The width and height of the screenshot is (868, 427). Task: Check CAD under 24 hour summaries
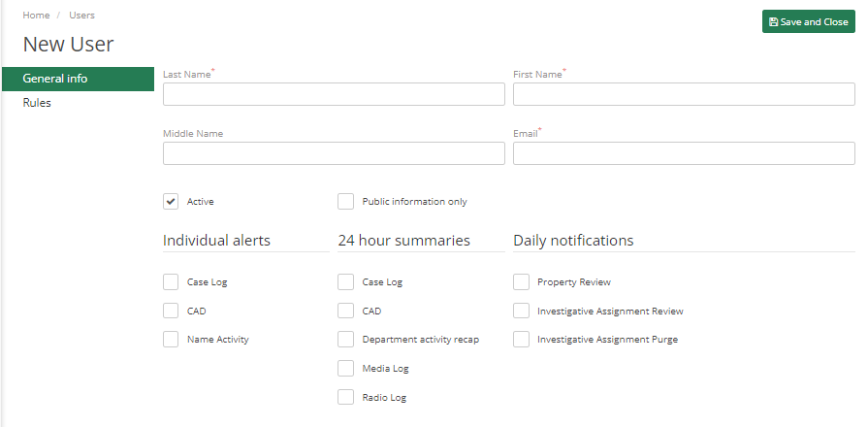click(x=345, y=311)
